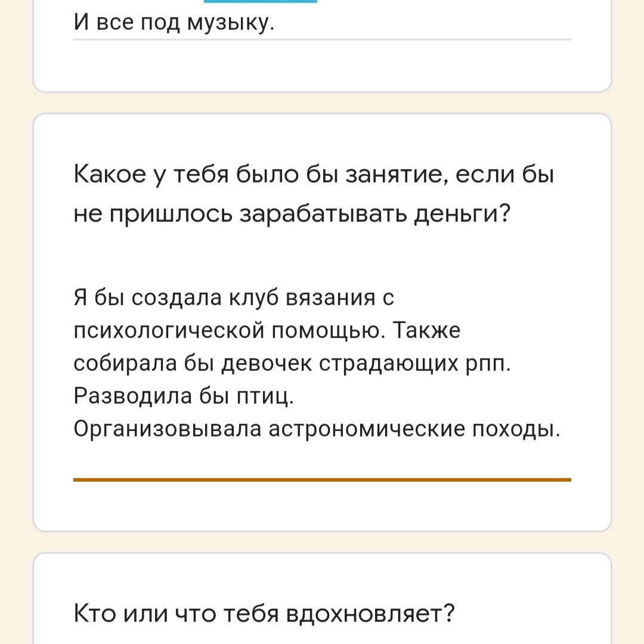
Task: Click the beige gap above 'Кто или что' card
Action: tap(322, 543)
